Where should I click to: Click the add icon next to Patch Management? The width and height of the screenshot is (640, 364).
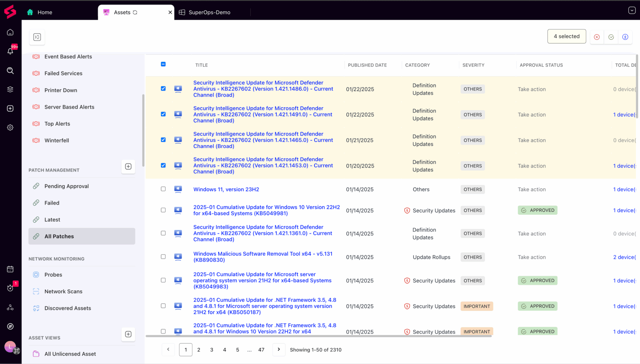pos(128,166)
